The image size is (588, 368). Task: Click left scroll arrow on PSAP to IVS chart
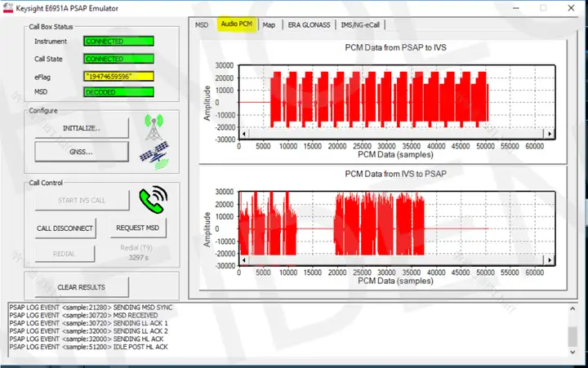click(x=243, y=133)
